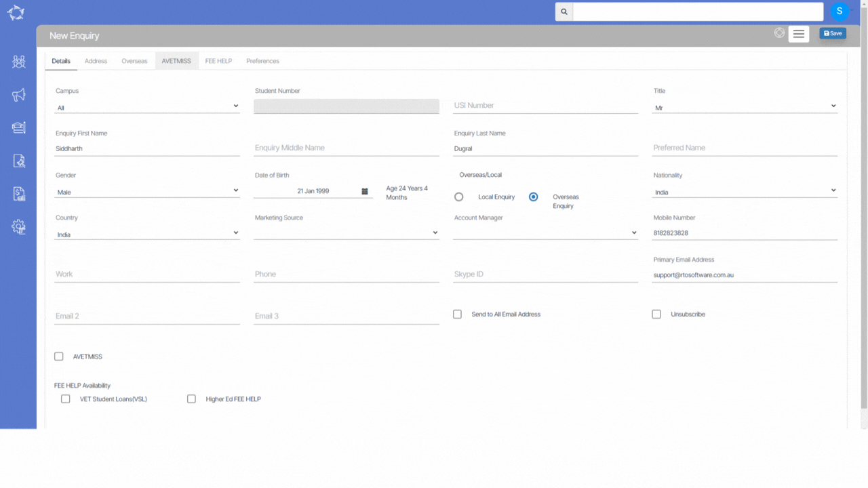Switch to the Address tab
The image size is (868, 488).
96,61
